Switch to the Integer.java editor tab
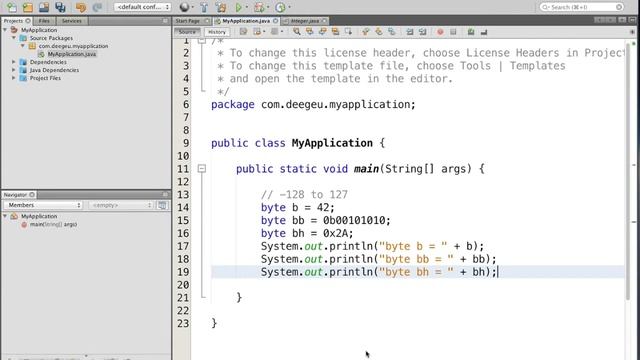This screenshot has height=360, width=640. [305, 21]
